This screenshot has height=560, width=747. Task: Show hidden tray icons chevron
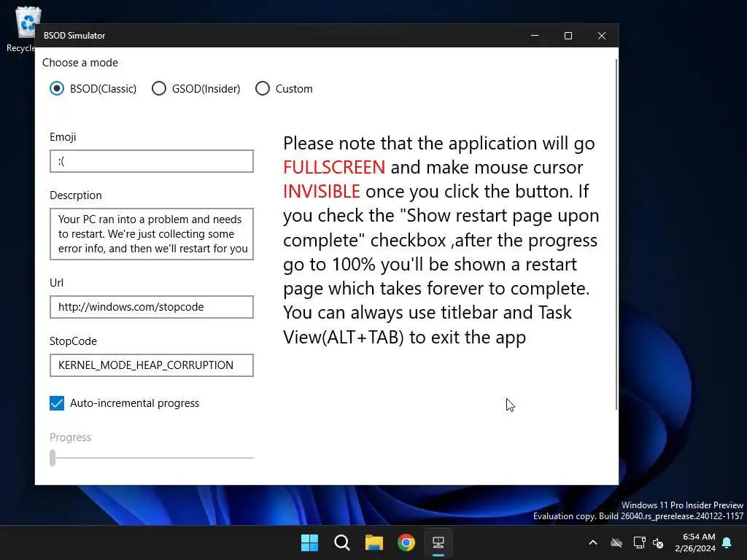click(593, 542)
